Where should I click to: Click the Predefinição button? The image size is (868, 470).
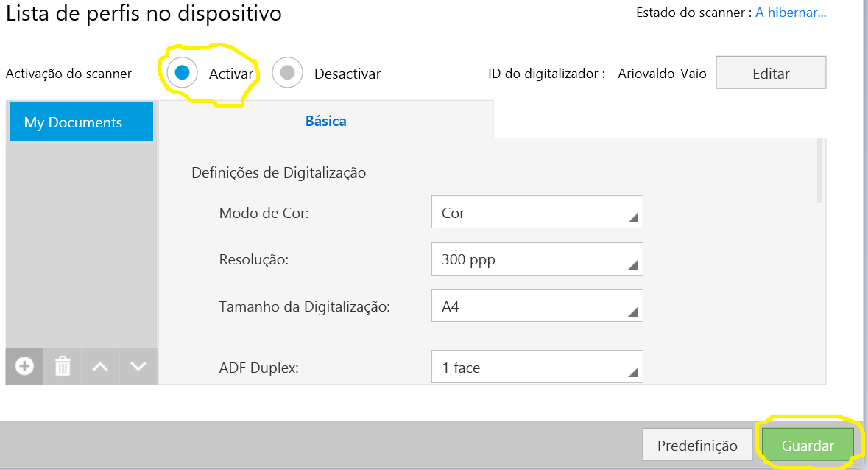click(696, 446)
